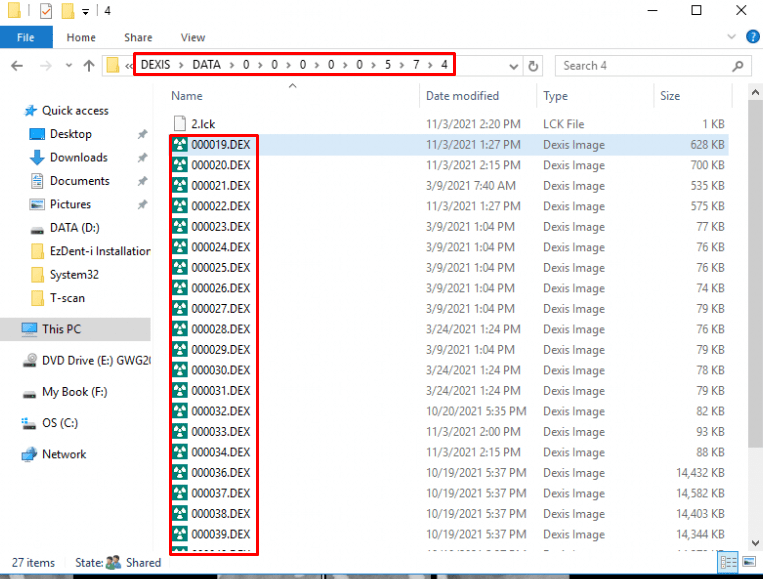Screen dimensions: 763x579
Task: Sort by the Size column header
Action: click(x=670, y=96)
